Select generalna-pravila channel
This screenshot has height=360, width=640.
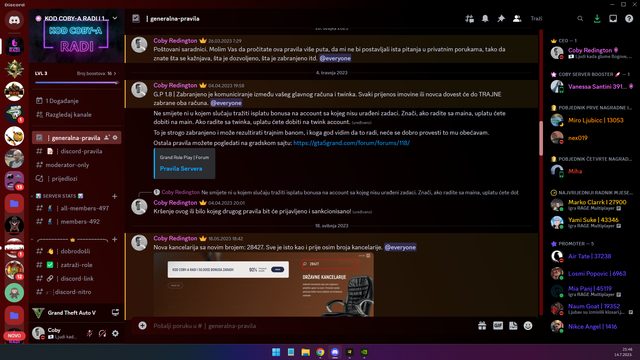(x=76, y=138)
